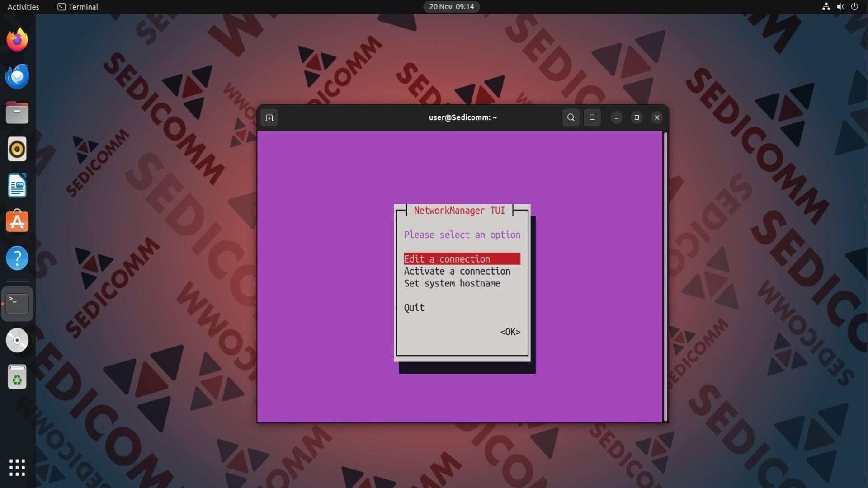Open the Help icon in dock
Image resolution: width=868 pixels, height=488 pixels.
pos(17,258)
